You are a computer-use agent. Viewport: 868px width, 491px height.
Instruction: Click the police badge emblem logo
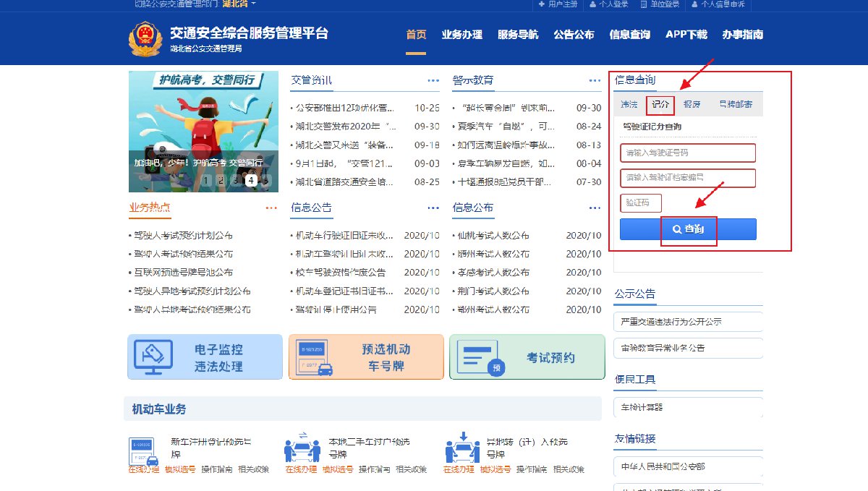point(145,38)
